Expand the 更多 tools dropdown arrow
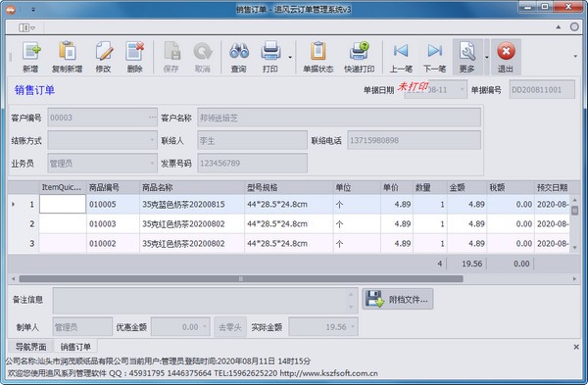The image size is (588, 385). (487, 57)
